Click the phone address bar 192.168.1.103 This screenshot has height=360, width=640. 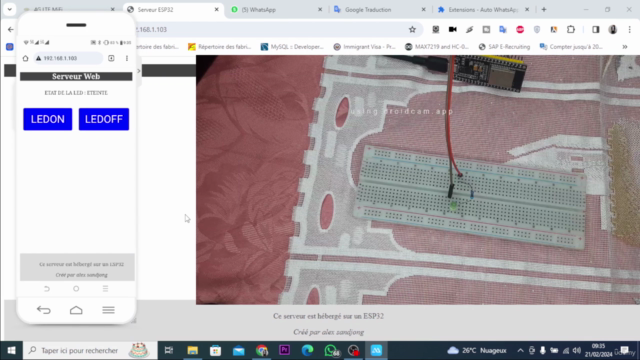(68, 58)
